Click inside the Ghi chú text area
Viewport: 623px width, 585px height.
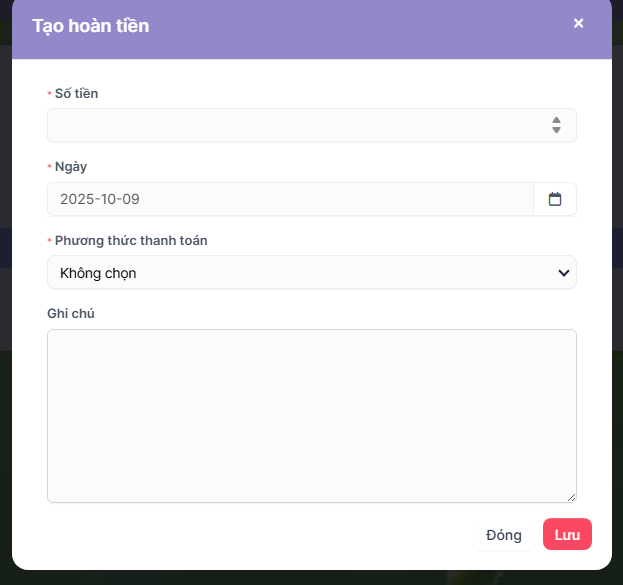pyautogui.click(x=311, y=415)
